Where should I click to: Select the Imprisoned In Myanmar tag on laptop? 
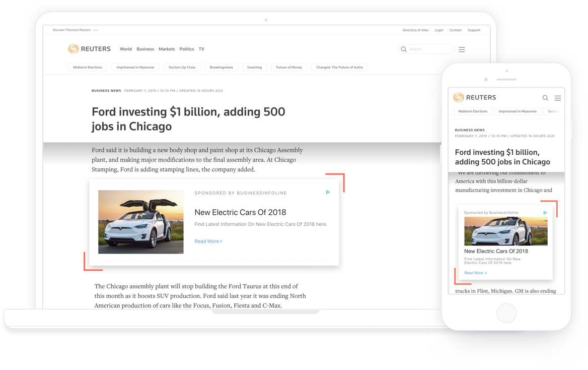point(135,67)
